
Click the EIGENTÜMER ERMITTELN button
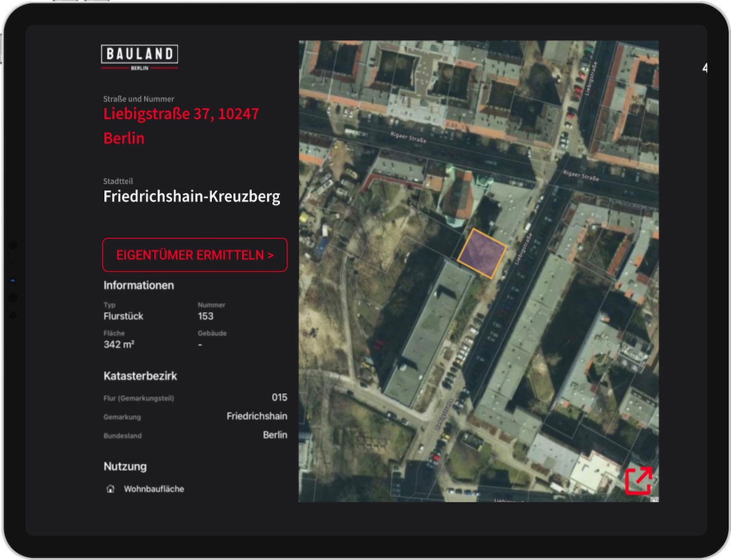[194, 255]
